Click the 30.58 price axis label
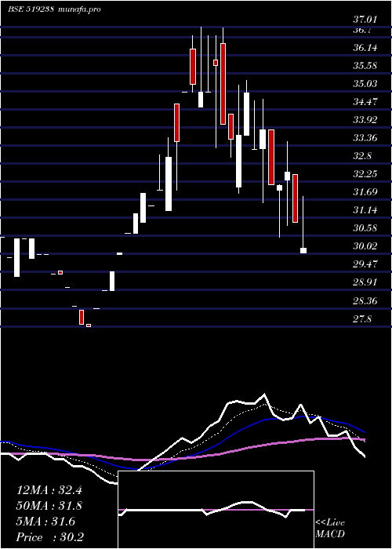Image resolution: width=392 pixels, height=549 pixels. click(365, 228)
